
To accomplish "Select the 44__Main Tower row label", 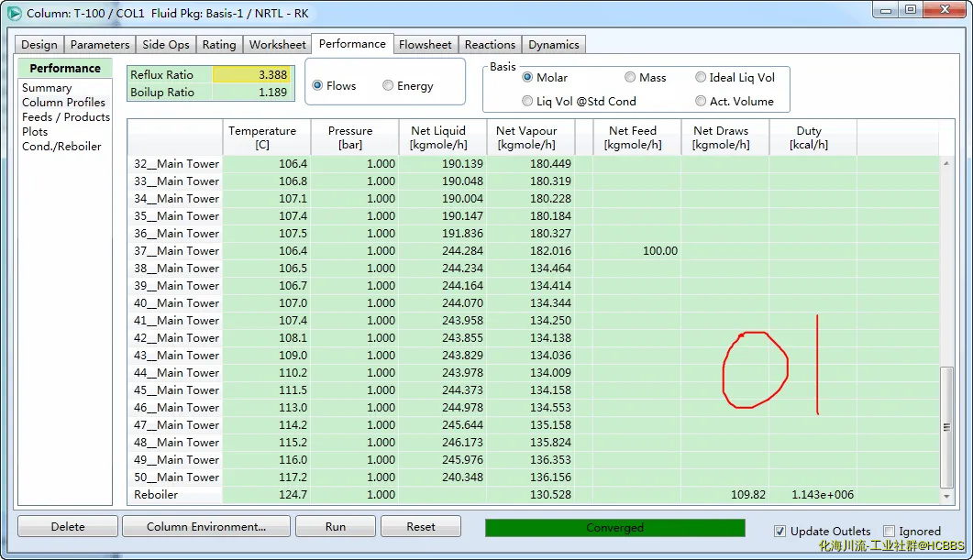I will [176, 373].
